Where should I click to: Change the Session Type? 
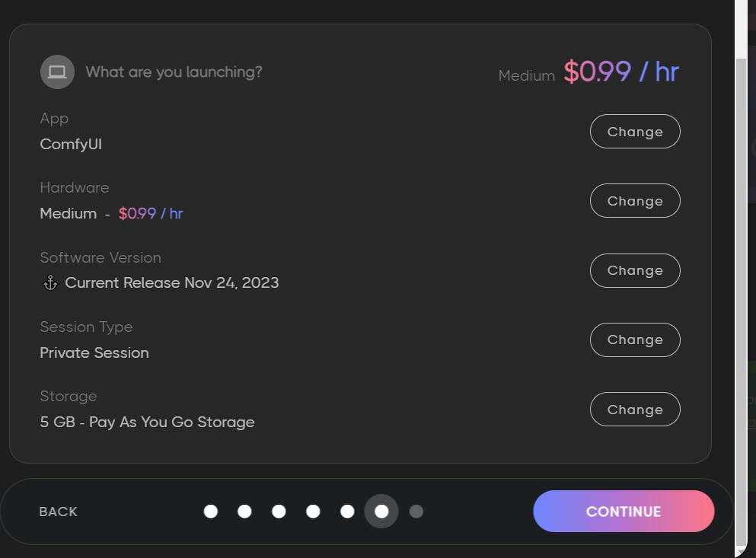pos(634,340)
